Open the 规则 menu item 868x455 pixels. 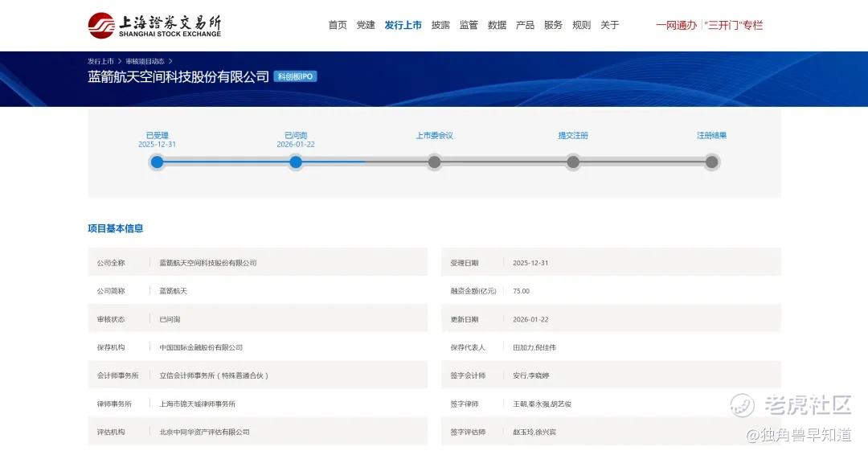click(x=581, y=25)
